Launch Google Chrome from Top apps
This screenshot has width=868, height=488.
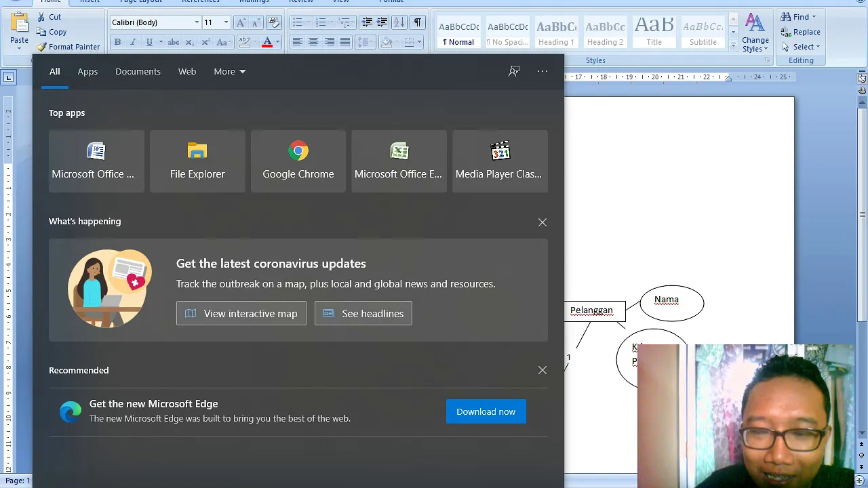[x=298, y=161]
